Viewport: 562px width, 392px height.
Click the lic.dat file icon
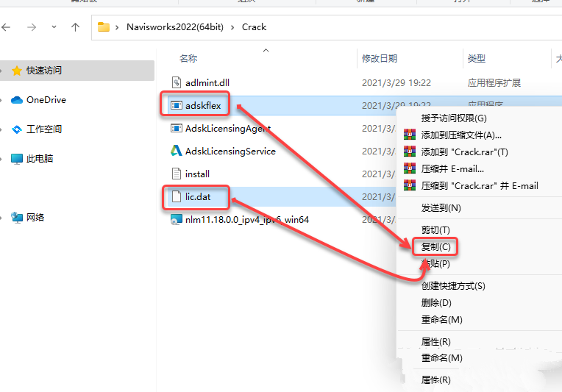[176, 196]
